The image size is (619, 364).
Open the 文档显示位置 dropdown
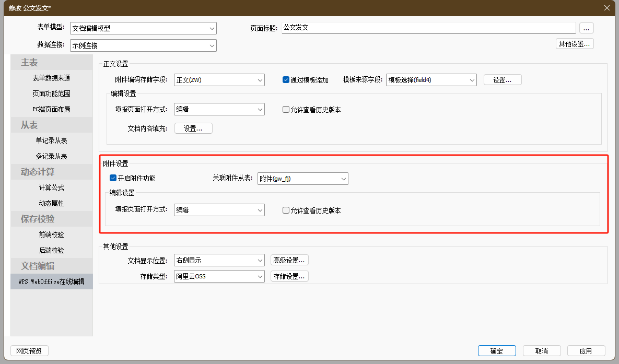coord(219,260)
